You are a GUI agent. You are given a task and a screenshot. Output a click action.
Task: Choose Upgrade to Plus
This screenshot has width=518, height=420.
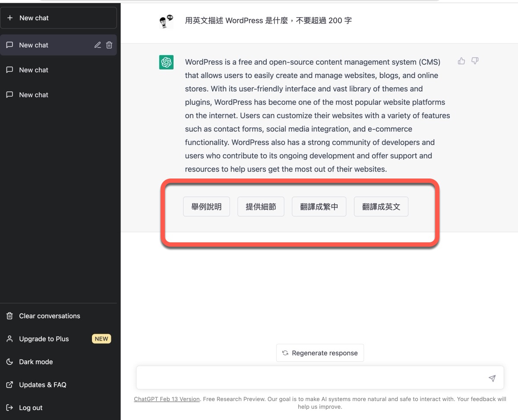tap(58, 339)
